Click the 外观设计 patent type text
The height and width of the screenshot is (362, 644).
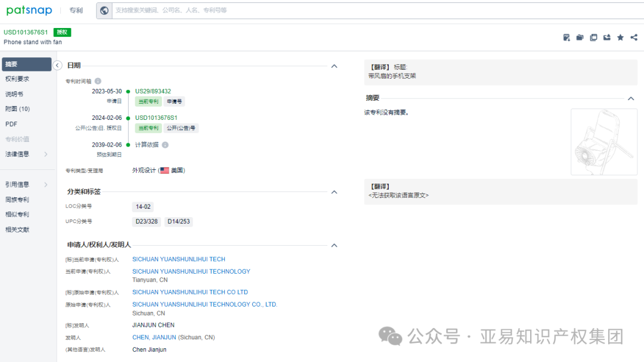click(x=144, y=170)
